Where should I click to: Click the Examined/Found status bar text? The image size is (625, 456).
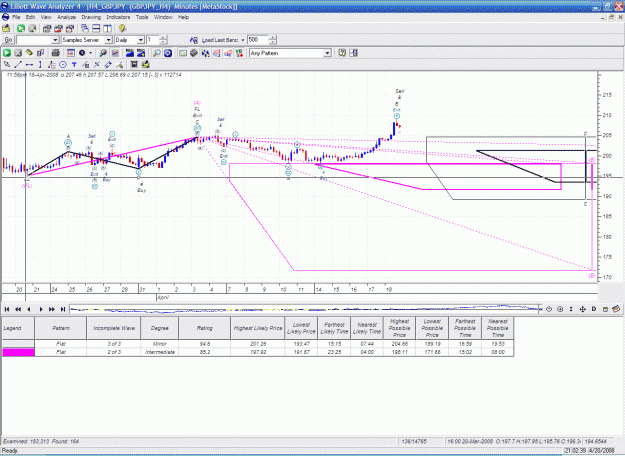(41, 441)
